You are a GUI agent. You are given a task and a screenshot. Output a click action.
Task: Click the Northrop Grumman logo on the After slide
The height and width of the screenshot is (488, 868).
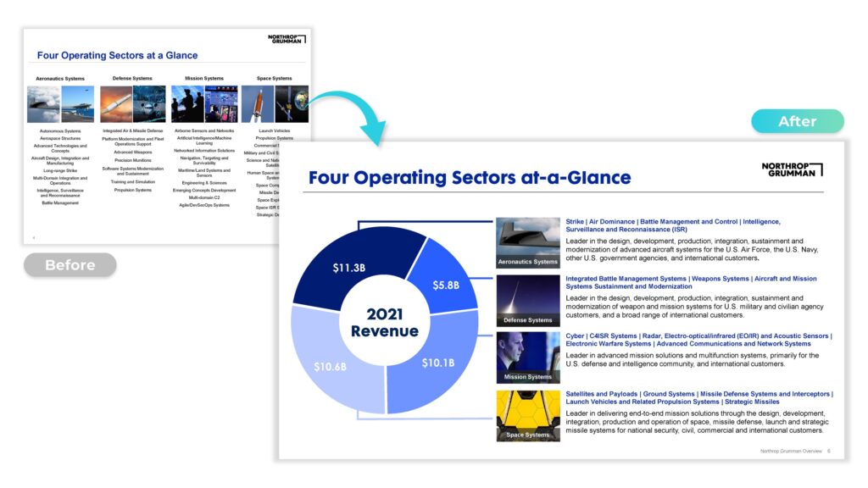[x=792, y=169]
